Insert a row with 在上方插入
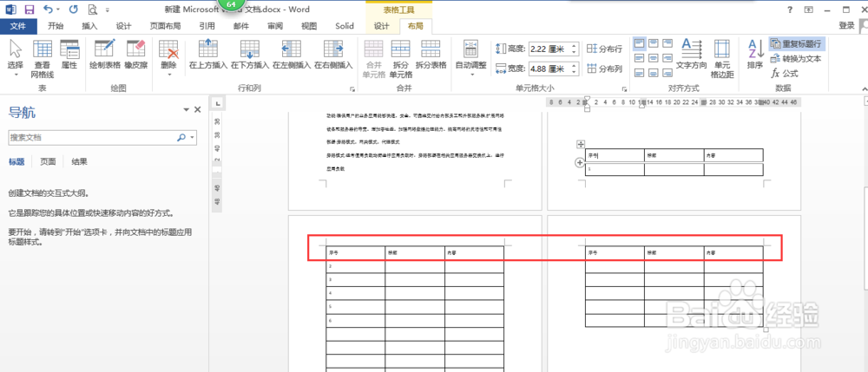 pos(208,54)
